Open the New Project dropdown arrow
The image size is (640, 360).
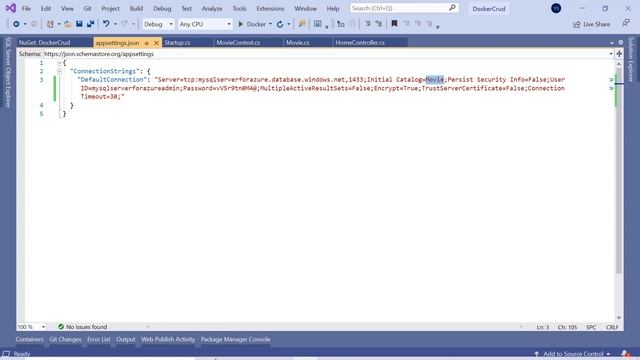[x=59, y=24]
